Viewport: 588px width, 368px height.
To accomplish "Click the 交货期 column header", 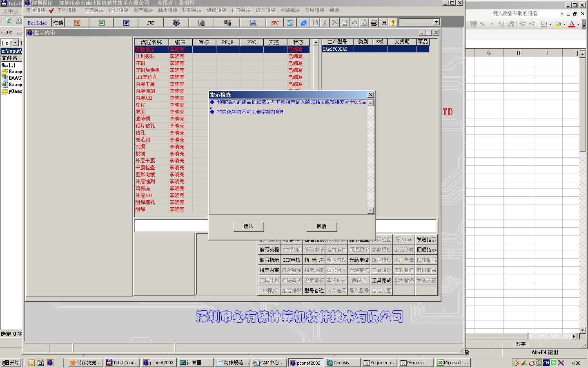I will pyautogui.click(x=402, y=42).
